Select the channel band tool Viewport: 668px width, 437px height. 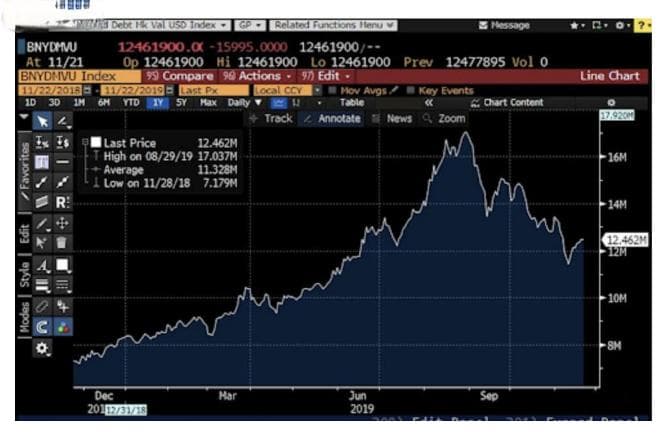42,202
